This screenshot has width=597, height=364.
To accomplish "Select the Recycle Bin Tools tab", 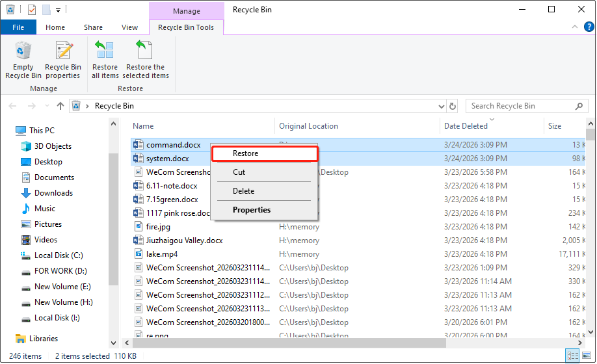I will (x=186, y=27).
